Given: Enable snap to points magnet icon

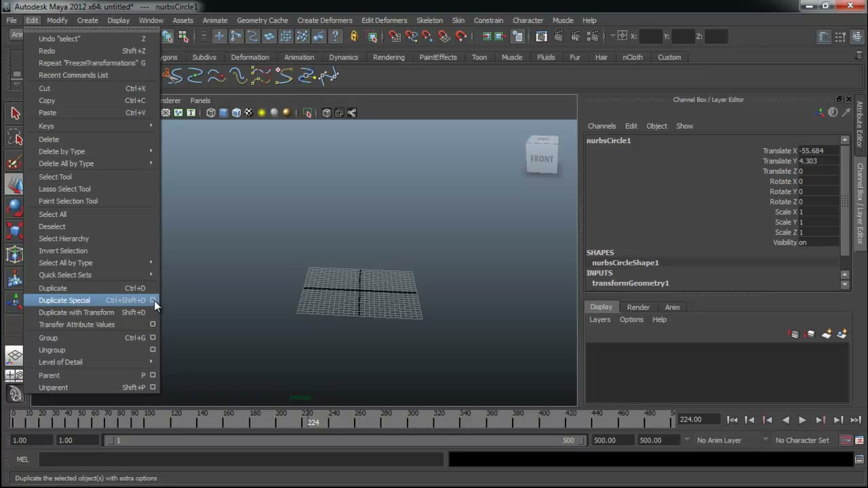Looking at the screenshot, I should click(427, 37).
